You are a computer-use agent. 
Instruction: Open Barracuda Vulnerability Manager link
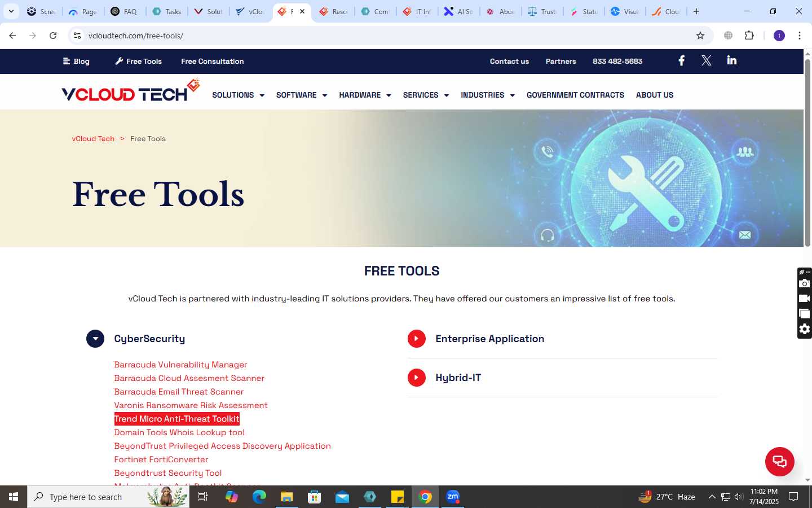tap(180, 365)
